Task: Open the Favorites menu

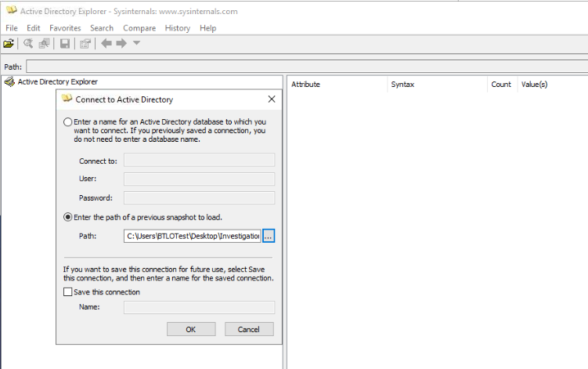Action: [x=65, y=27]
